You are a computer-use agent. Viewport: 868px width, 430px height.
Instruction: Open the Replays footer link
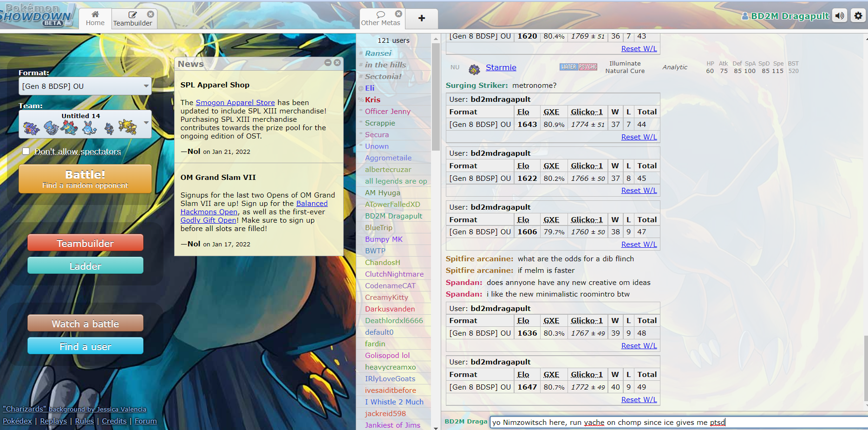click(x=53, y=421)
